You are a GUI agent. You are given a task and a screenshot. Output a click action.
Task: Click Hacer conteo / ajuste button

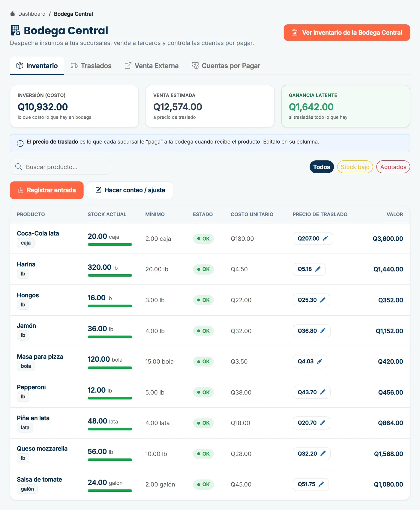pos(130,190)
